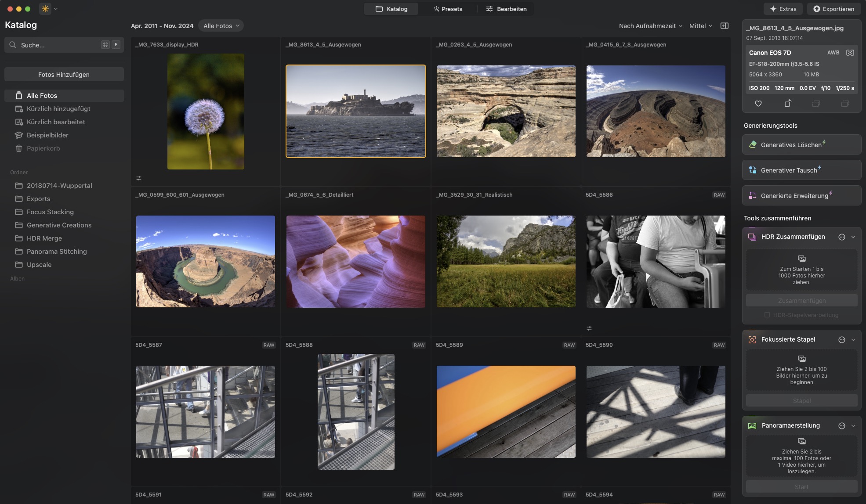Select the Alcatraz island thumbnail
The height and width of the screenshot is (504, 866).
coord(356,112)
